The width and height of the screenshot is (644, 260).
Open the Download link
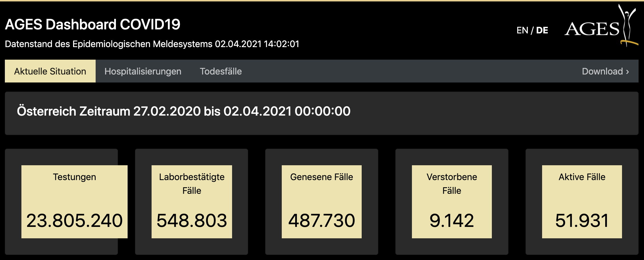click(x=605, y=71)
